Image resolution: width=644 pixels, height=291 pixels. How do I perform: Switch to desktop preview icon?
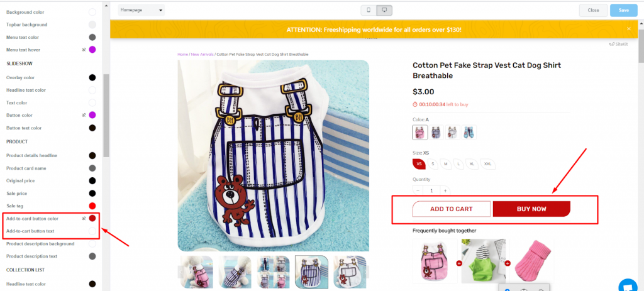385,10
